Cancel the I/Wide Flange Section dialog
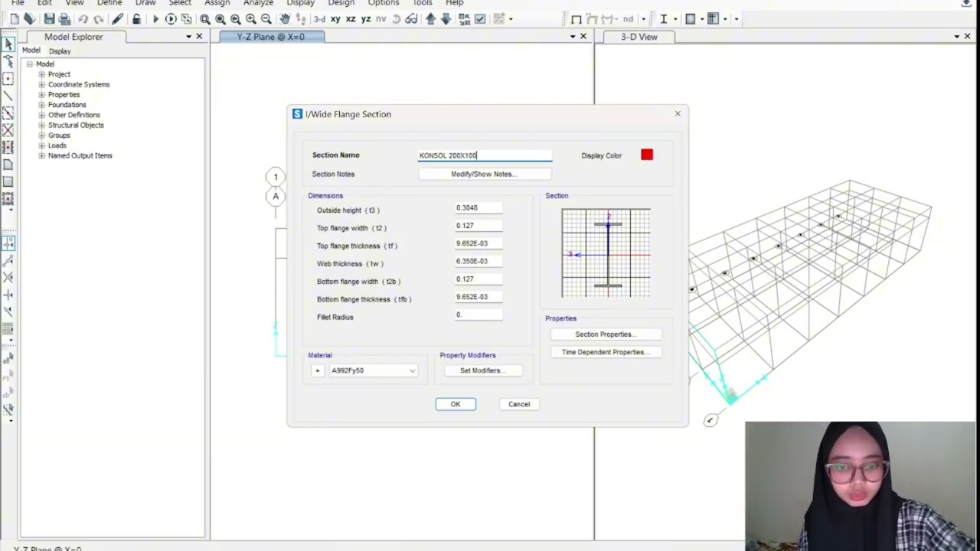Screen dimensions: 980x551 point(519,404)
